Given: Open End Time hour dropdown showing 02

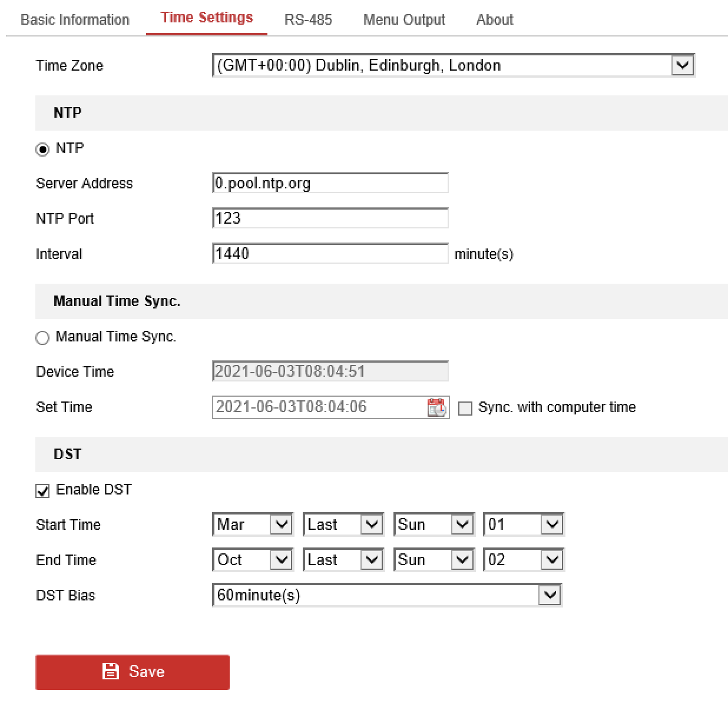Looking at the screenshot, I should (524, 560).
